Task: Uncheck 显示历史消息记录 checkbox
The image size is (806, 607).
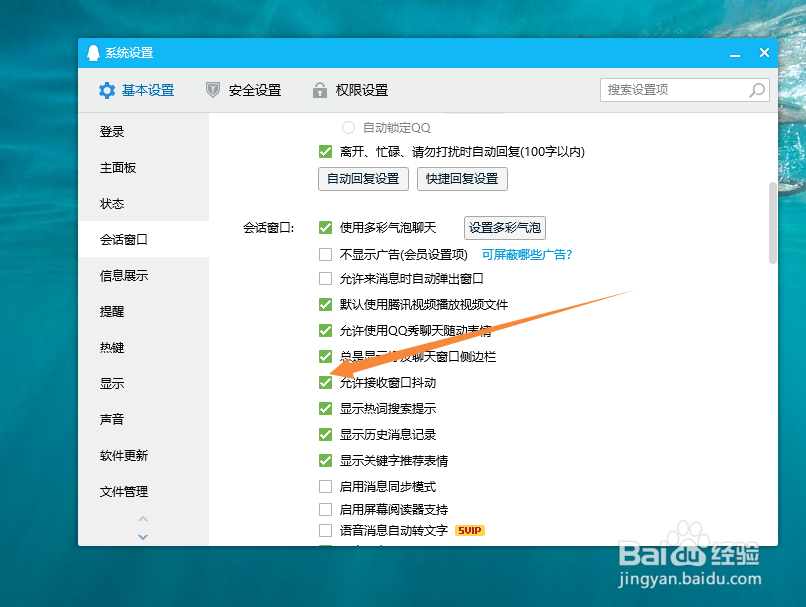Action: [325, 434]
